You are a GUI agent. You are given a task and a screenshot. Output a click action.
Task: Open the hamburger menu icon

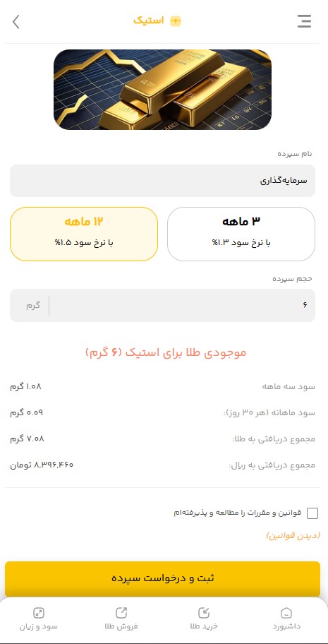click(304, 21)
